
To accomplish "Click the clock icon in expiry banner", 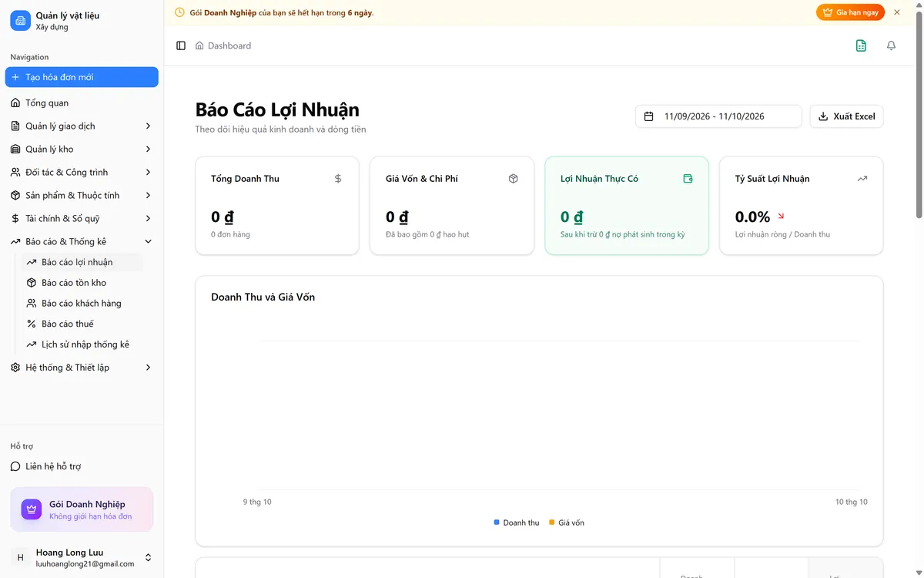I will point(179,12).
